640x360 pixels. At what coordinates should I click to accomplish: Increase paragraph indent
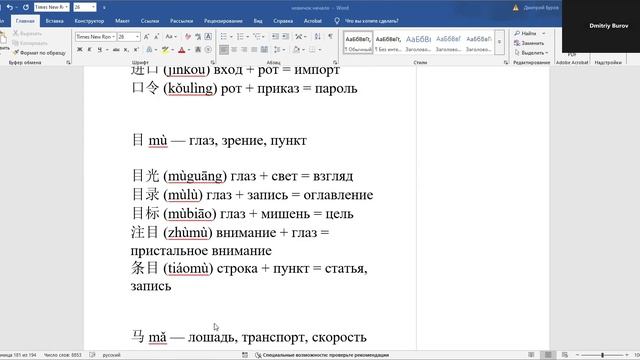point(285,37)
